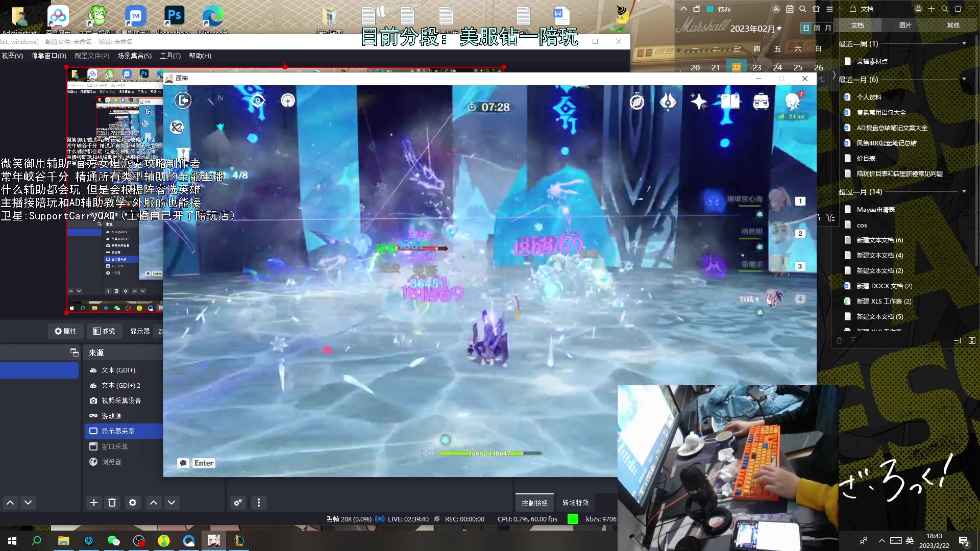Open the Genshin wish star icon
This screenshot has width=980, height=551.
pyautogui.click(x=698, y=102)
